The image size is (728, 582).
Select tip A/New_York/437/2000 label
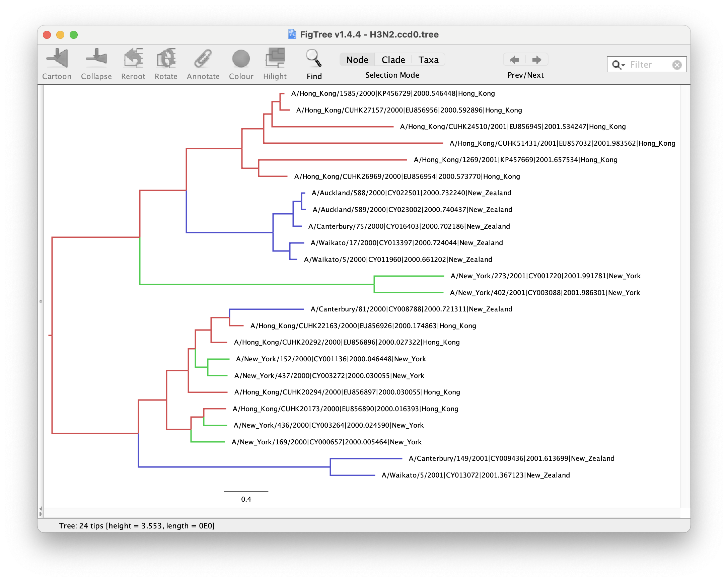[329, 376]
